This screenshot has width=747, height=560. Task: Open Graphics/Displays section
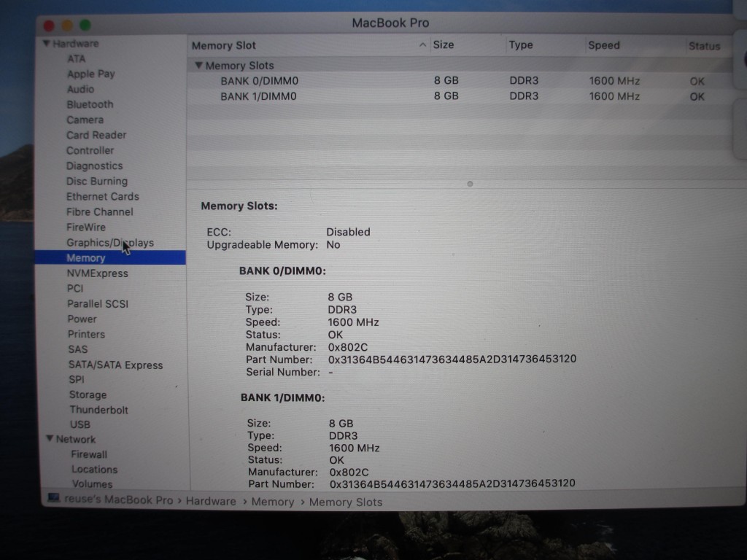[x=110, y=242]
